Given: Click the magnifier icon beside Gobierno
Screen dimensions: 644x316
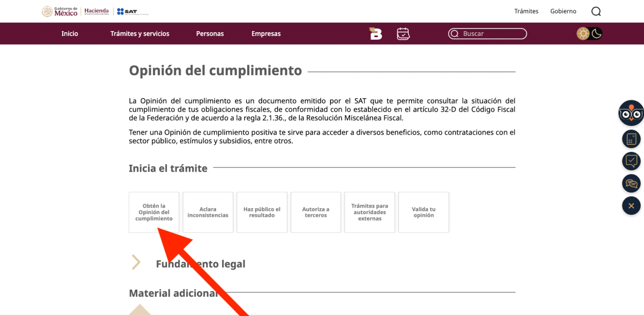Looking at the screenshot, I should (596, 11).
